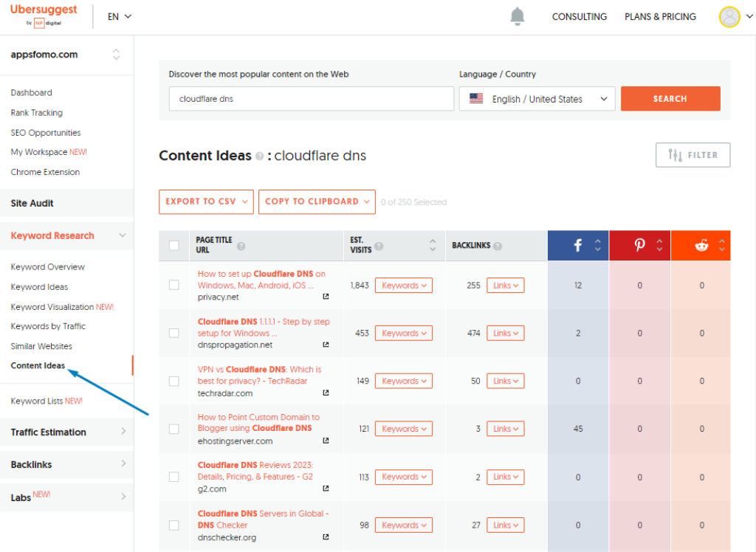This screenshot has height=552, width=756.
Task: Open Plans & Pricing link
Action: click(x=660, y=16)
